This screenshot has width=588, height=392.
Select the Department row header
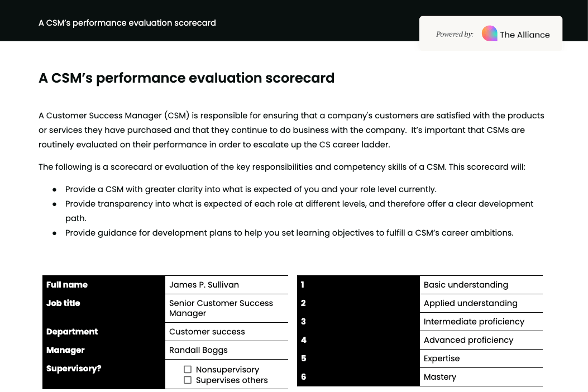pyautogui.click(x=72, y=332)
